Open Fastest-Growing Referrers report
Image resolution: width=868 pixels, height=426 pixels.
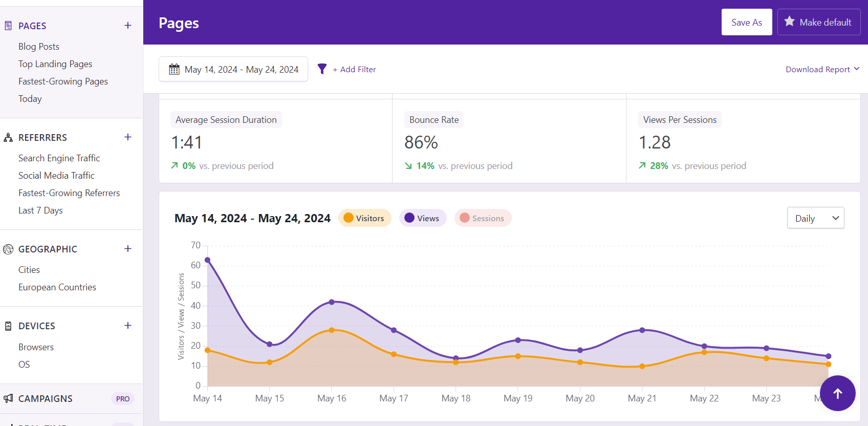[69, 193]
